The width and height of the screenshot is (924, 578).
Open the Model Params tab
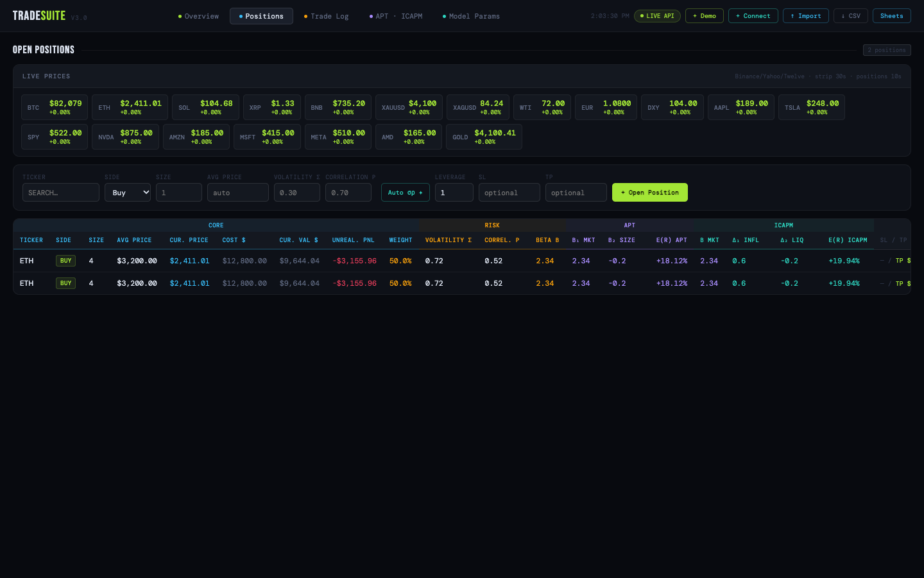(471, 16)
